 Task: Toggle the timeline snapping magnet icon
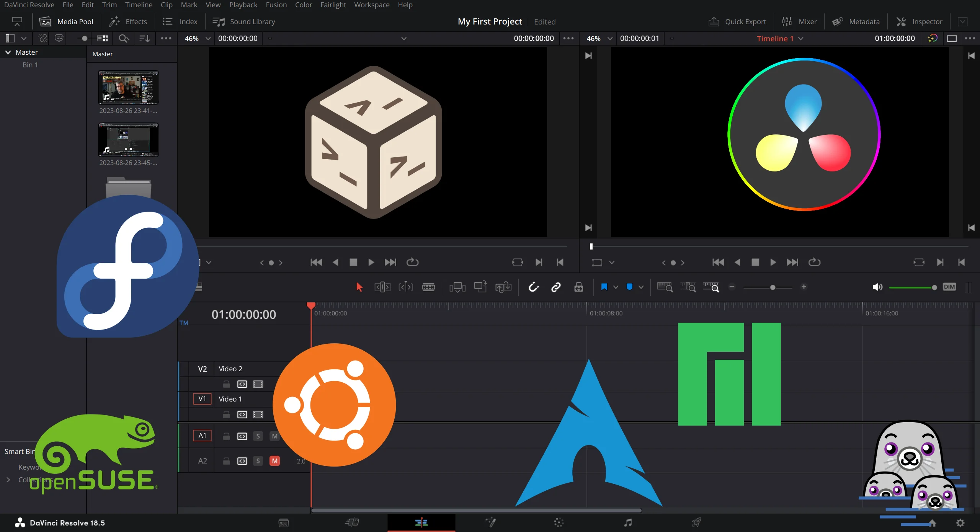point(533,287)
